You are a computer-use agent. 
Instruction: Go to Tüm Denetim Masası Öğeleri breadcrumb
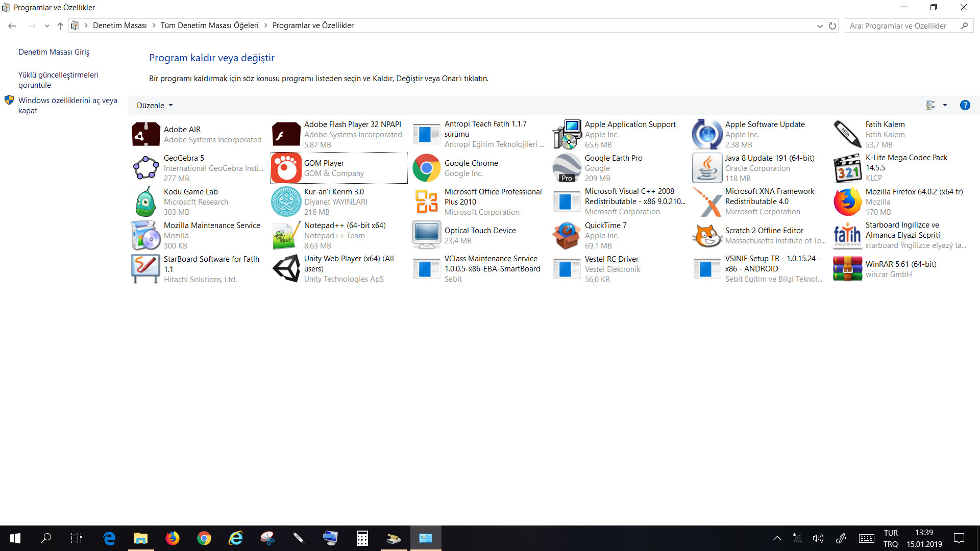click(x=209, y=26)
